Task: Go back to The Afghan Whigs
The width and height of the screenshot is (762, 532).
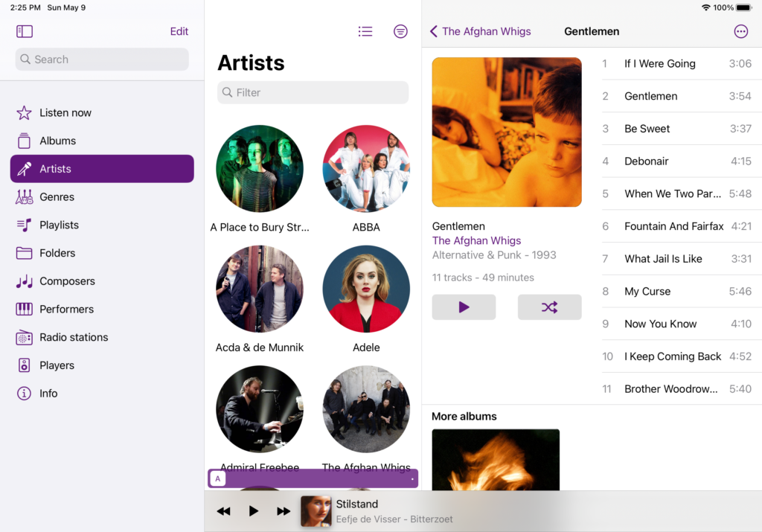Action: click(x=481, y=31)
